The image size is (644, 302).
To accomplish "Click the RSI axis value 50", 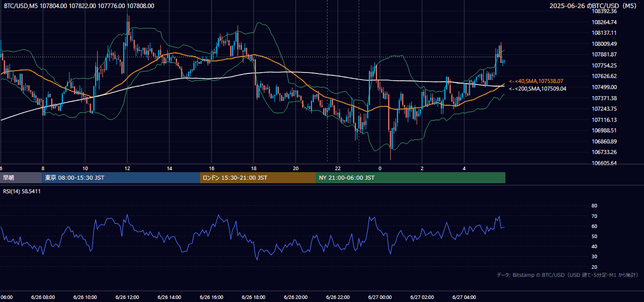I will click(x=594, y=237).
